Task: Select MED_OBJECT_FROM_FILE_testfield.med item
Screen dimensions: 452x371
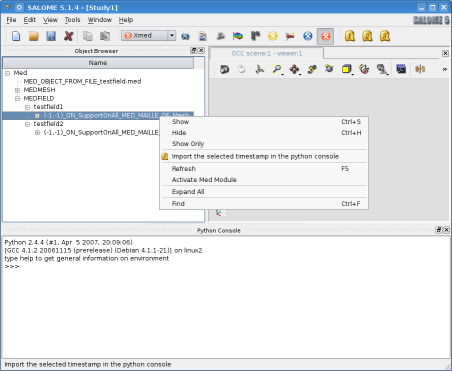Action: [82, 81]
